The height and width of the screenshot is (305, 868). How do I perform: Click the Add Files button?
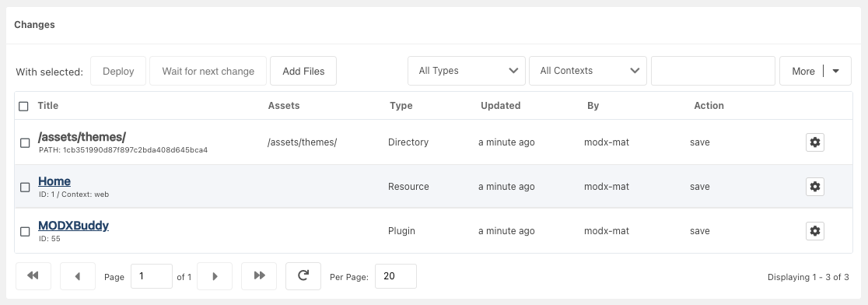coord(303,71)
